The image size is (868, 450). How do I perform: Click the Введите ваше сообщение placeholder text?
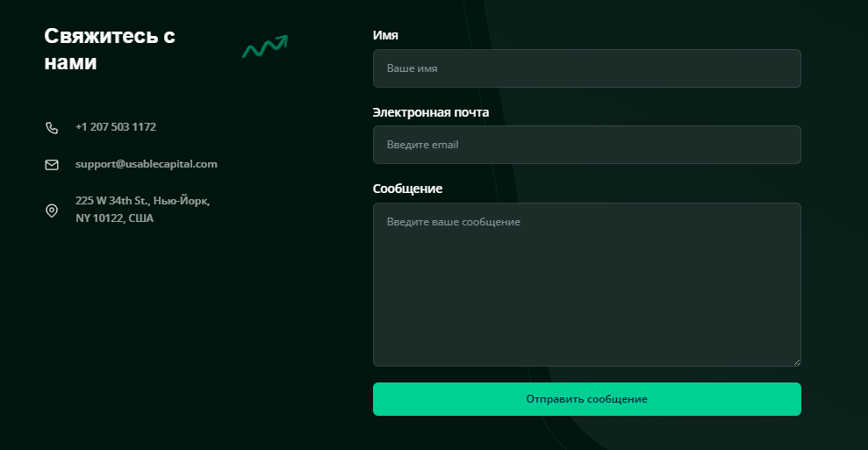(454, 222)
